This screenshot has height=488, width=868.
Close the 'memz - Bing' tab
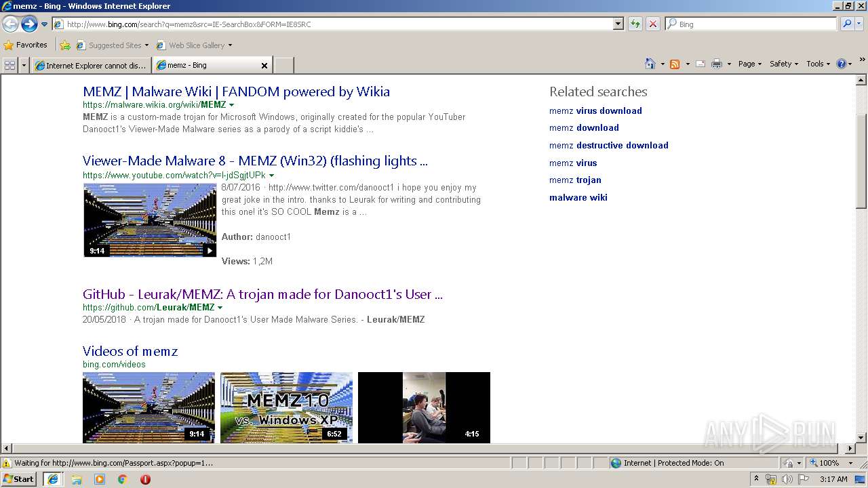264,66
